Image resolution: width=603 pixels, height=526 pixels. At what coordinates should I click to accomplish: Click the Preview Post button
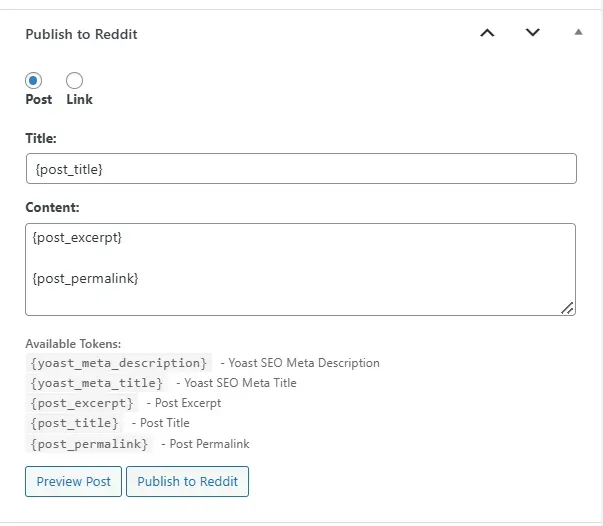pyautogui.click(x=73, y=481)
